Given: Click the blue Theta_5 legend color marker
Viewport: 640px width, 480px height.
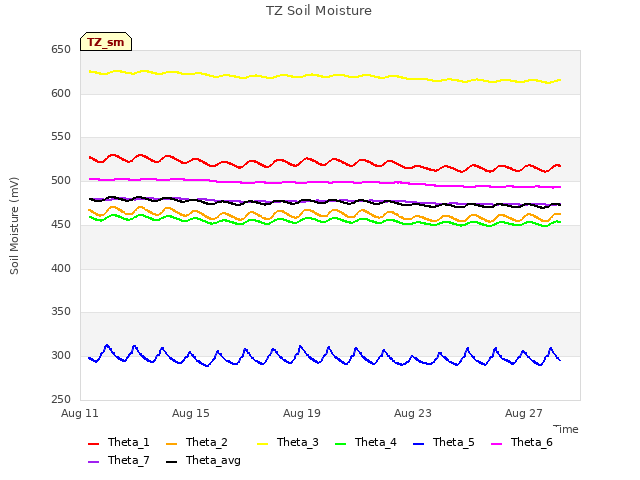Looking at the screenshot, I should click(418, 444).
